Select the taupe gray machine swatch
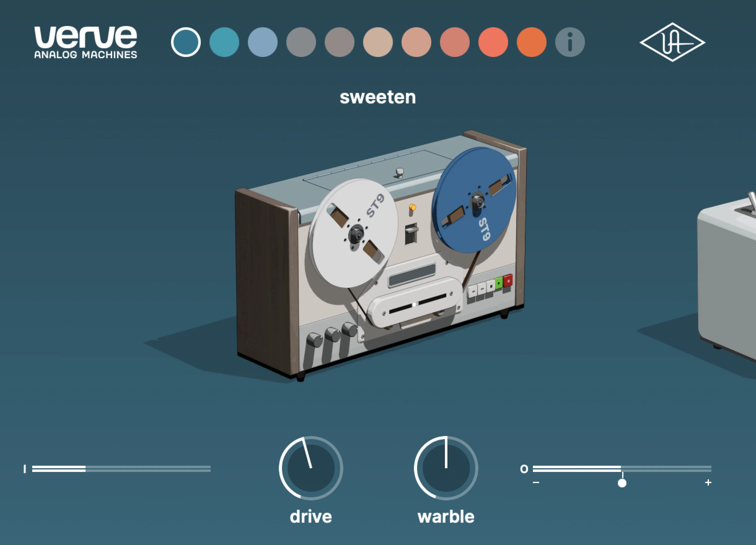The image size is (756, 545). pyautogui.click(x=339, y=42)
